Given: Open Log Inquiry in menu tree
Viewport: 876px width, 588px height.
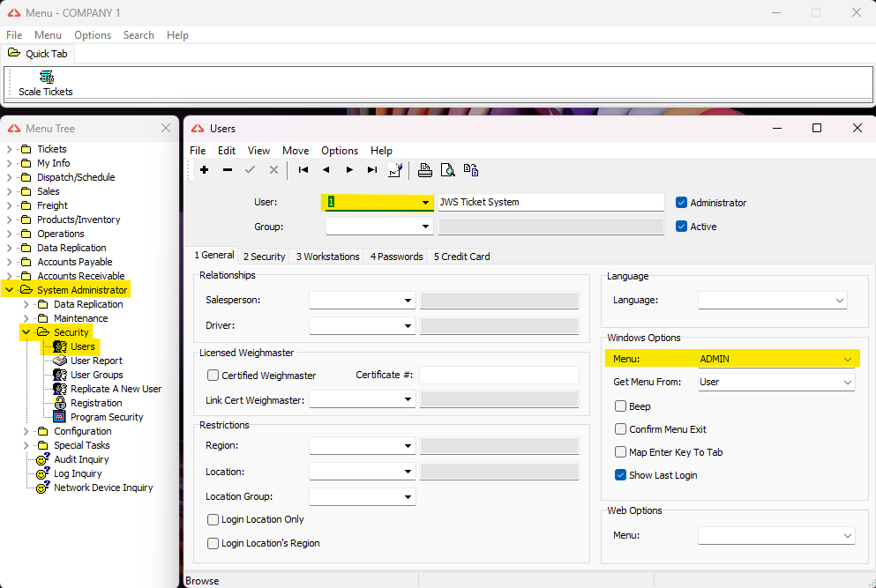Looking at the screenshot, I should pyautogui.click(x=78, y=473).
